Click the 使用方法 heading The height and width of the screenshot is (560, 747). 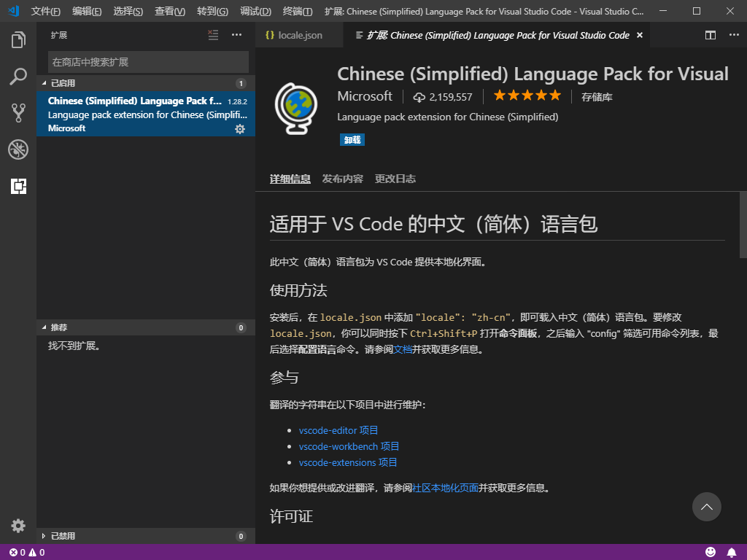pyautogui.click(x=298, y=290)
